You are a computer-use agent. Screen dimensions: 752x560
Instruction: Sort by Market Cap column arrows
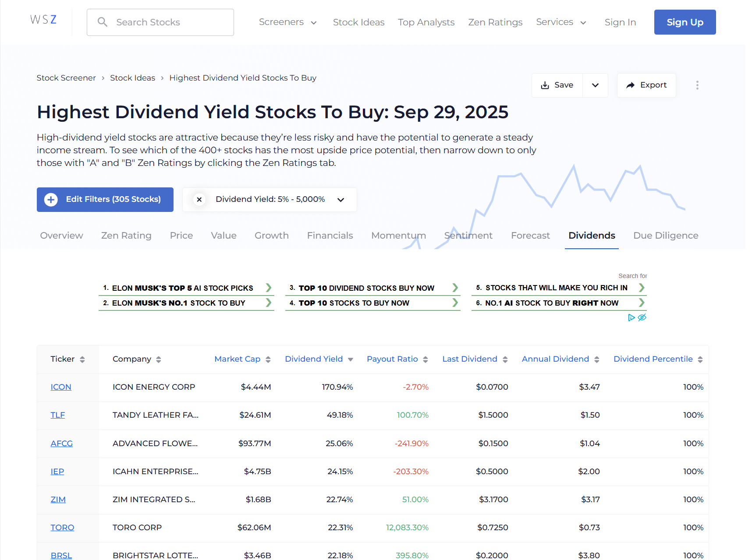click(x=268, y=359)
